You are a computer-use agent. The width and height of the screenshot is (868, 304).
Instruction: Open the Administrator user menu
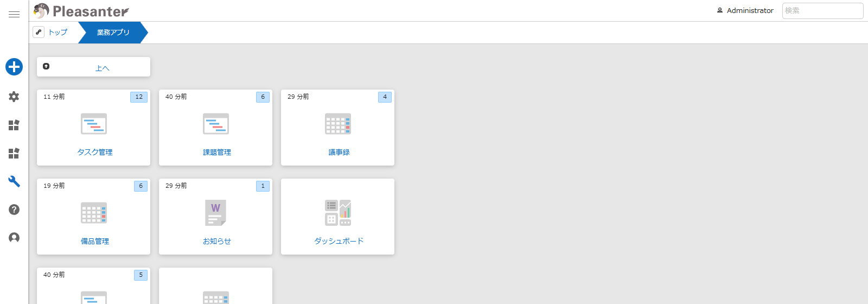click(745, 10)
